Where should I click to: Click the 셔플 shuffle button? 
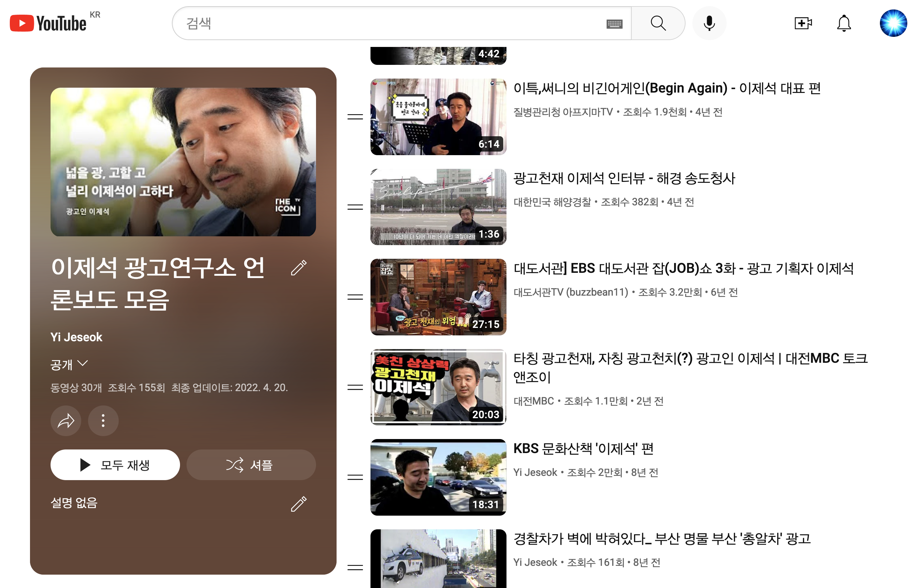click(251, 465)
